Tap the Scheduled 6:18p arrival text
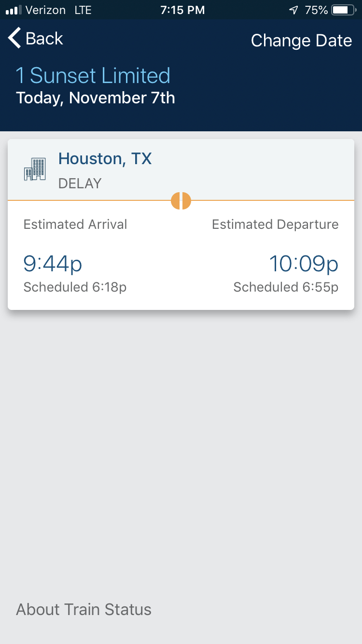Image resolution: width=362 pixels, height=644 pixels. coord(75,287)
